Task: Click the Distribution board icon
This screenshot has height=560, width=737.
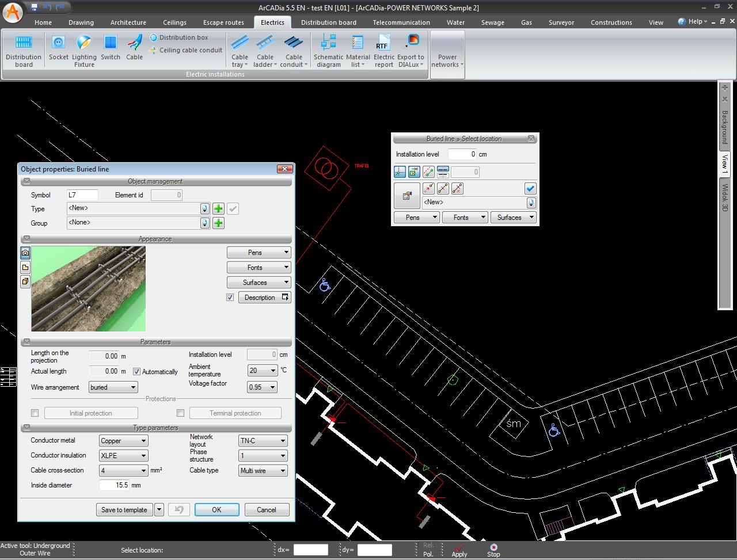Action: coord(24,43)
